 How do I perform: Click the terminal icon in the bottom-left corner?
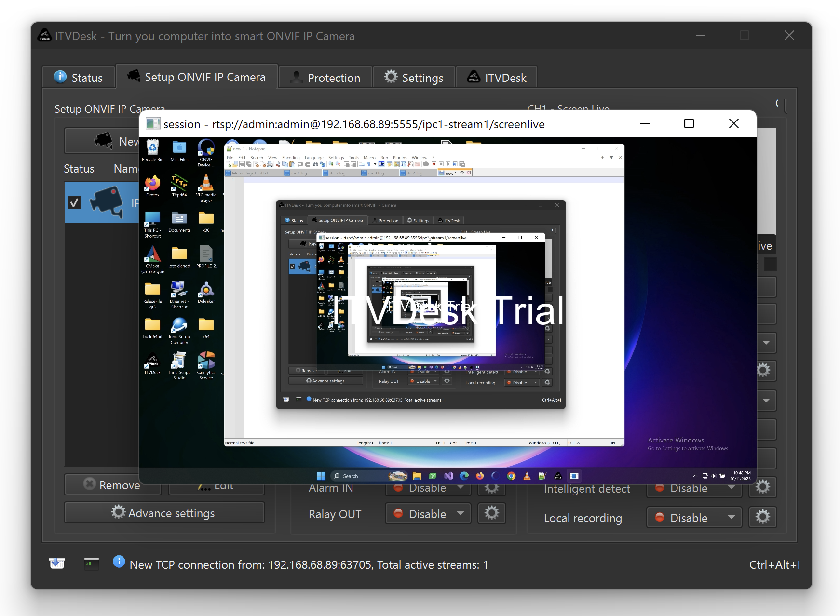tap(91, 562)
